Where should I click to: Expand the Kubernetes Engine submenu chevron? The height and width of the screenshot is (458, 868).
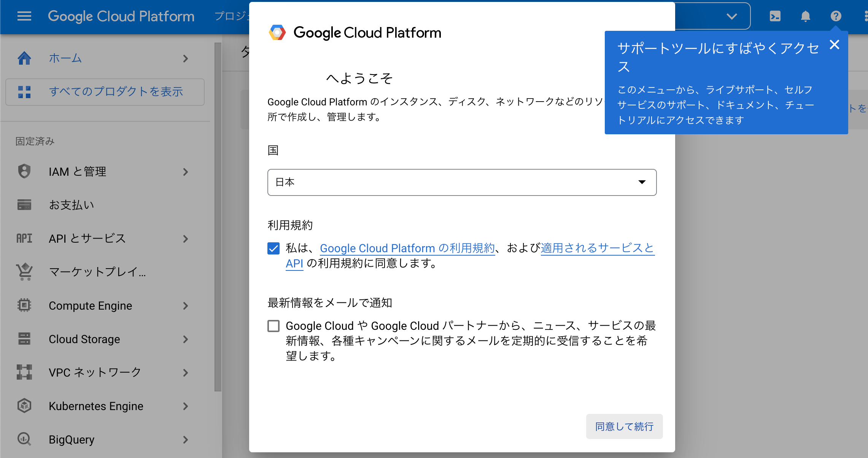[x=186, y=406]
